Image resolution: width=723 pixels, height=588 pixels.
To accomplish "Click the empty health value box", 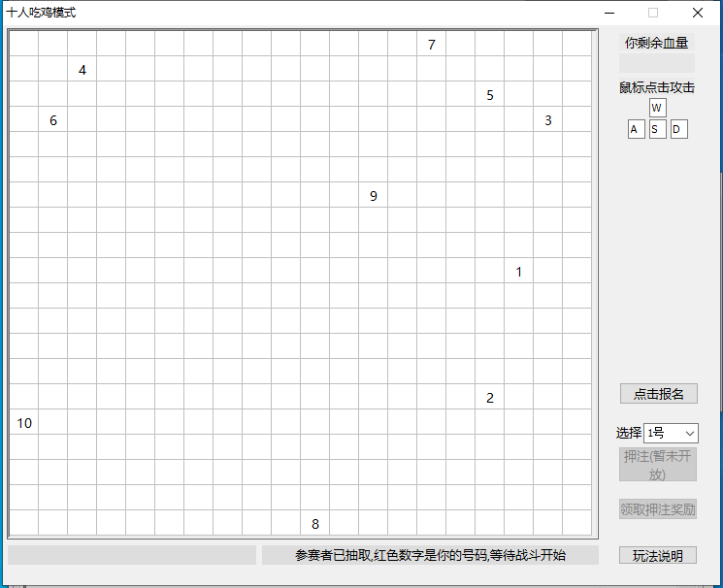I will coord(657,63).
